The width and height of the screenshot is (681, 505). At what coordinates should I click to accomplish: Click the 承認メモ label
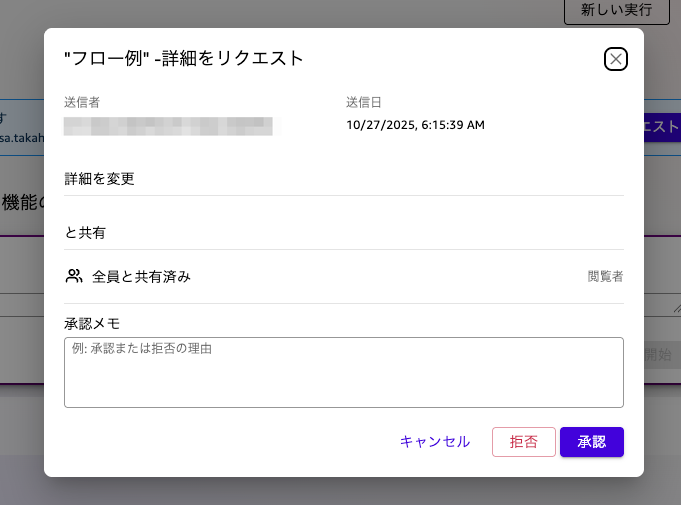92,324
